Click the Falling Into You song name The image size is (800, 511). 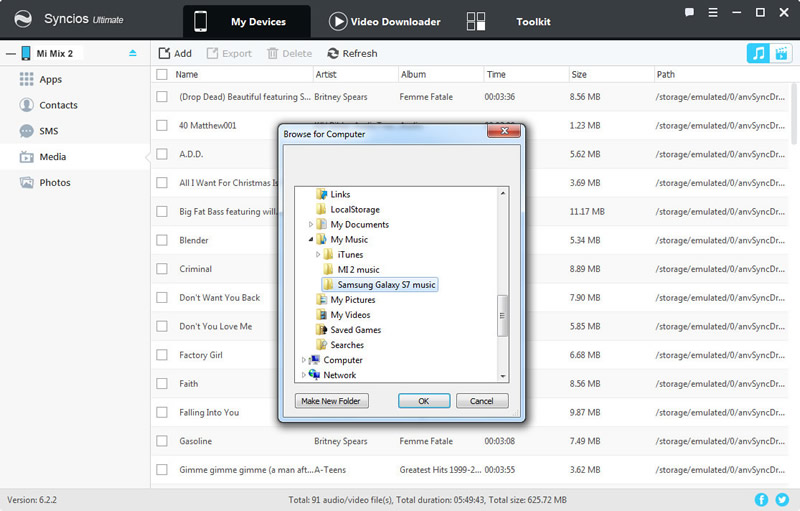pyautogui.click(x=209, y=412)
